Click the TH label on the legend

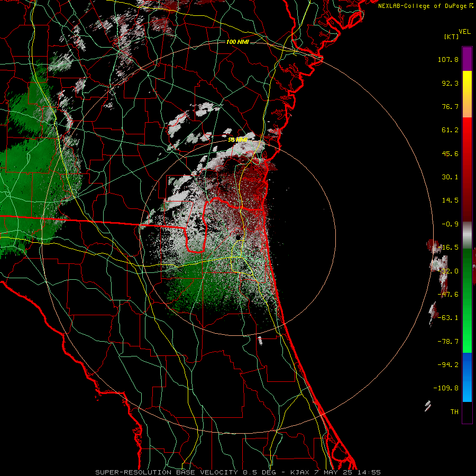(x=454, y=412)
